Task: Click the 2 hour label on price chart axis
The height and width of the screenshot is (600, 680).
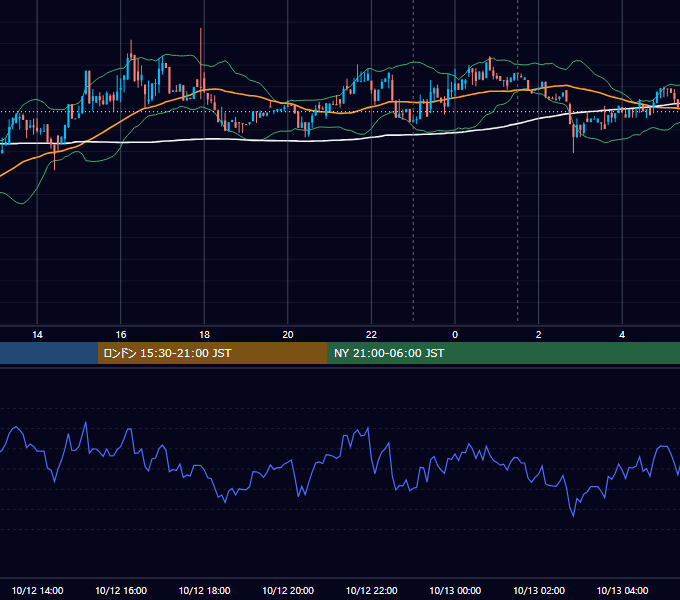Action: coord(539,335)
